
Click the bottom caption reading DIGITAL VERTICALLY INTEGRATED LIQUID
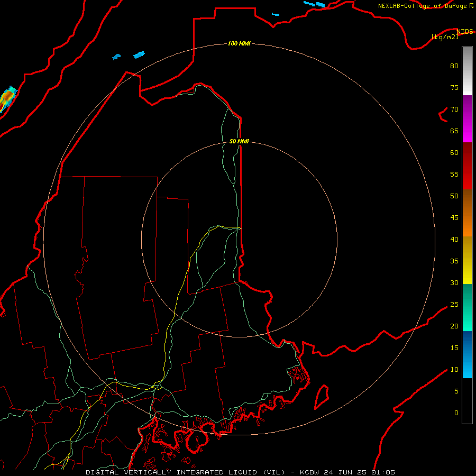(x=186, y=472)
